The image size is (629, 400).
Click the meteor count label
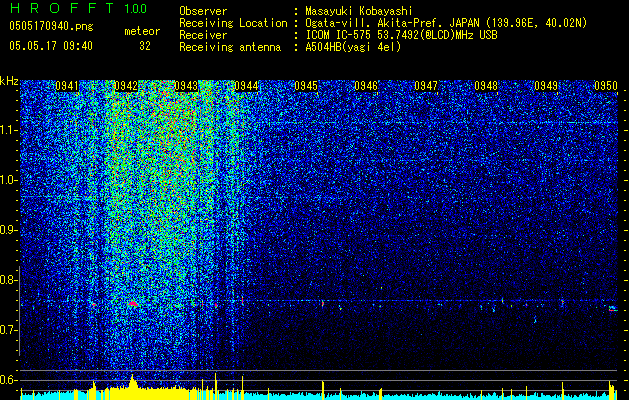[142, 32]
